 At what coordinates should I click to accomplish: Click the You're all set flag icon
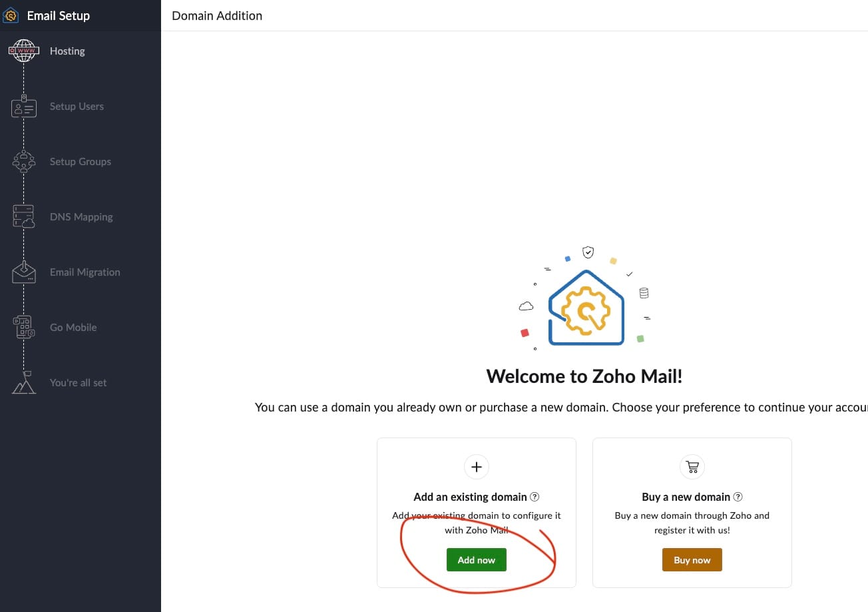(24, 383)
